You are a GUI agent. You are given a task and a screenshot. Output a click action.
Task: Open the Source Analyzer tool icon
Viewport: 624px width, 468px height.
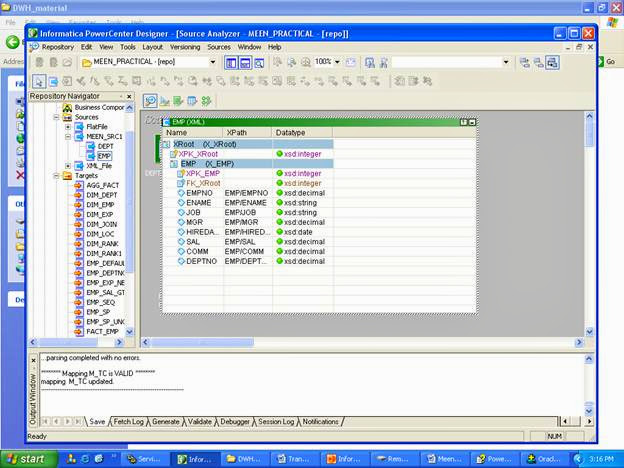point(150,101)
